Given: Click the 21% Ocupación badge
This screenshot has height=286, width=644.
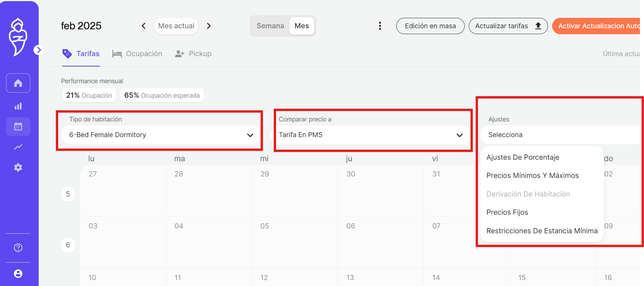Looking at the screenshot, I should [89, 95].
